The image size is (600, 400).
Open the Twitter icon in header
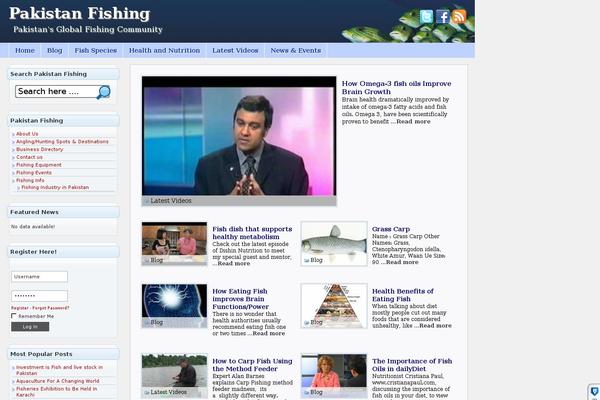pos(426,17)
